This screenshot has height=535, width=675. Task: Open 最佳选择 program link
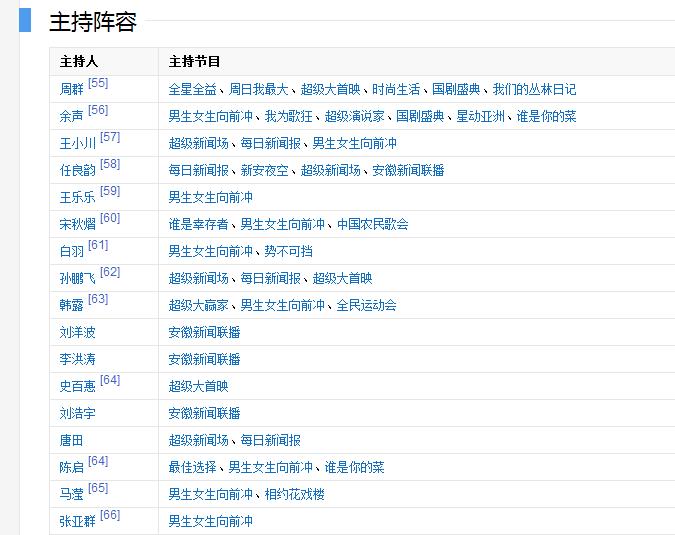click(192, 467)
